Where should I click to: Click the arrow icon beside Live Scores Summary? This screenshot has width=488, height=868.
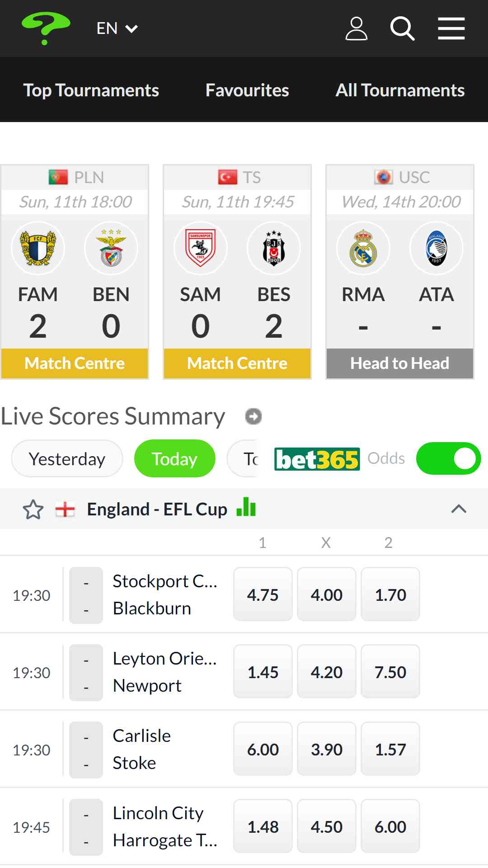[253, 416]
